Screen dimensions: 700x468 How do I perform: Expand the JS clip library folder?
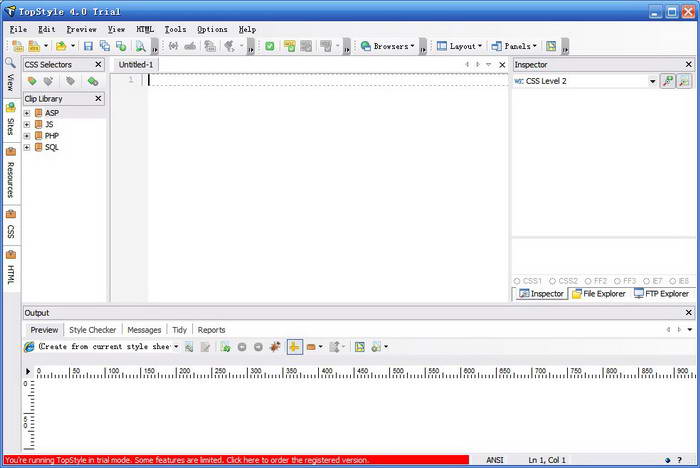tap(27, 125)
